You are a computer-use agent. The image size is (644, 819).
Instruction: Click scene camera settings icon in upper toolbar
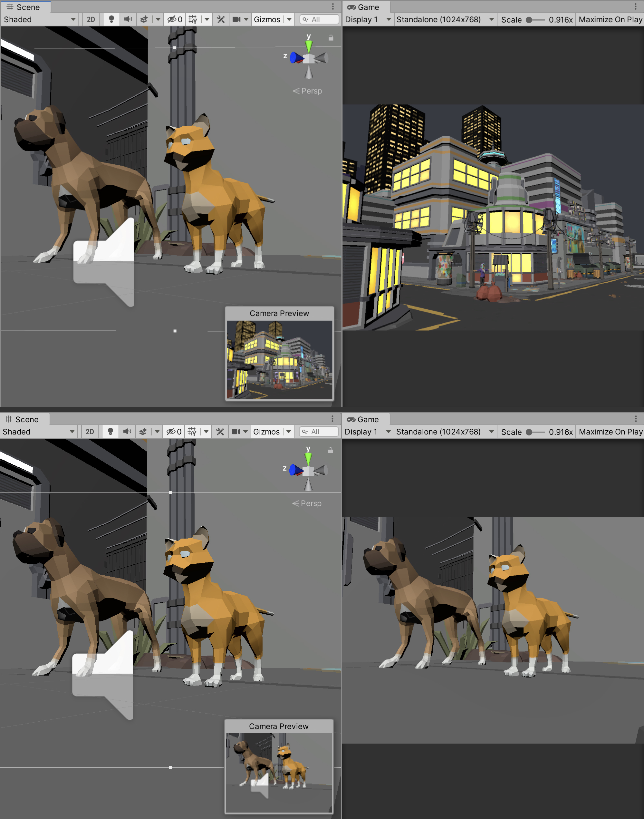point(236,19)
